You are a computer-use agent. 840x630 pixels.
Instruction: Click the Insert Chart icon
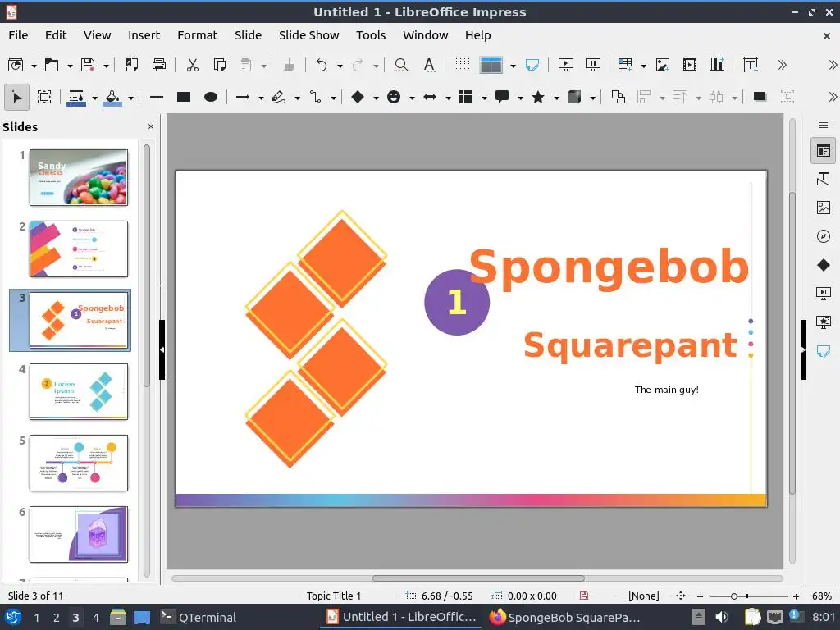[x=717, y=65]
